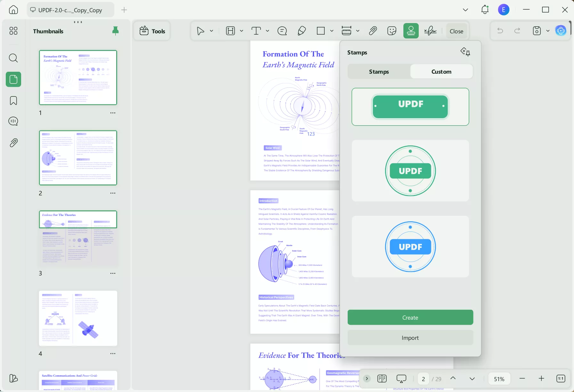Select the page thumbnails sidebar icon
The width and height of the screenshot is (574, 392).
point(13,79)
